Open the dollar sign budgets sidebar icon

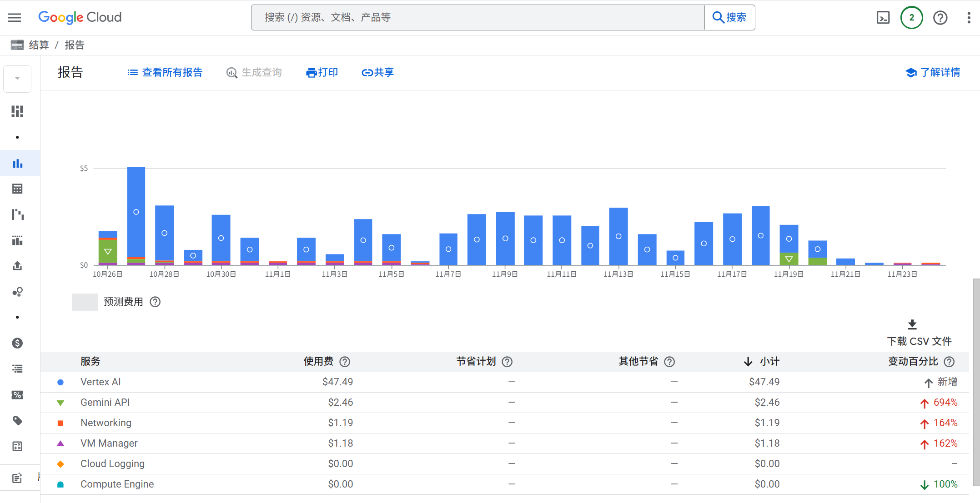click(x=17, y=343)
